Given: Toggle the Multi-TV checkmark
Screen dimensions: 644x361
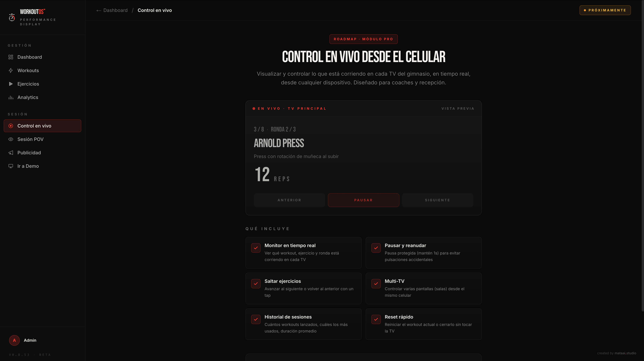Looking at the screenshot, I should [x=376, y=283].
